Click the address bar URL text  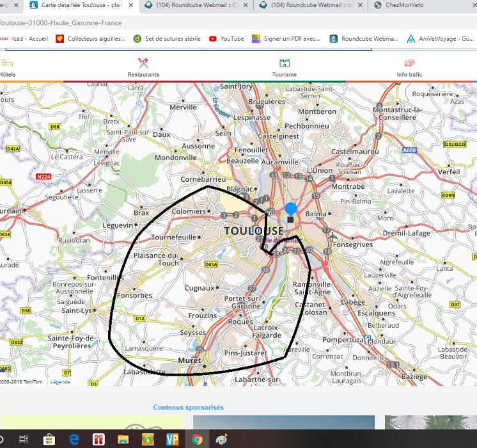point(60,23)
